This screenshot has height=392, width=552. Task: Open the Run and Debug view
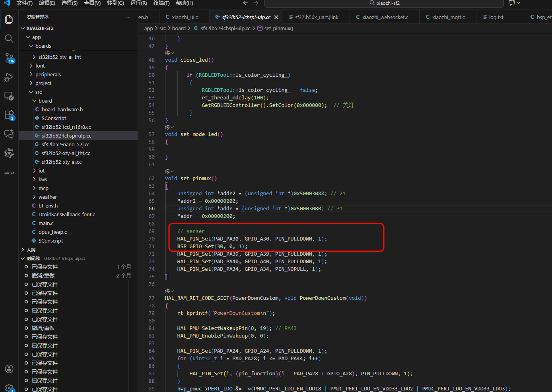click(9, 77)
